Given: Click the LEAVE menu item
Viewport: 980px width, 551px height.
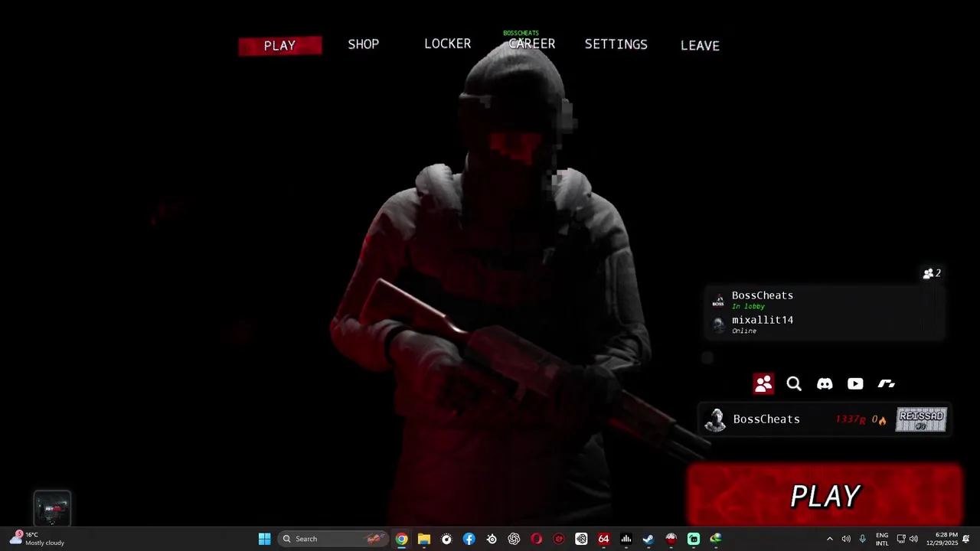Looking at the screenshot, I should point(700,45).
